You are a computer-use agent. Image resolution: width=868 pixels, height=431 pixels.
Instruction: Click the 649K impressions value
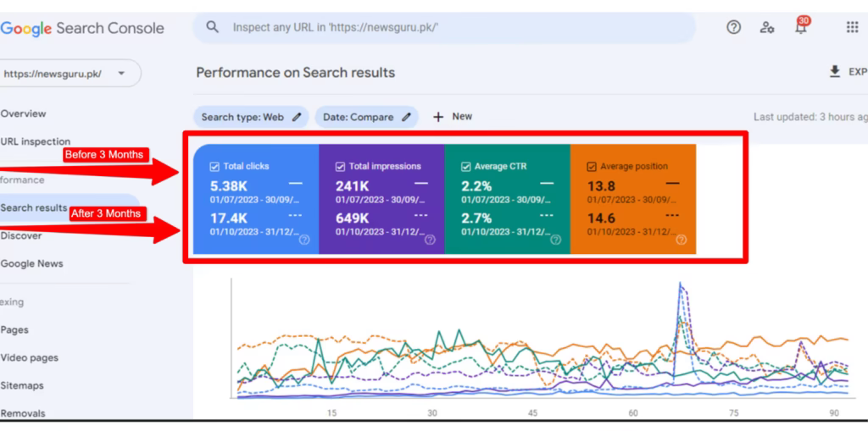click(353, 218)
